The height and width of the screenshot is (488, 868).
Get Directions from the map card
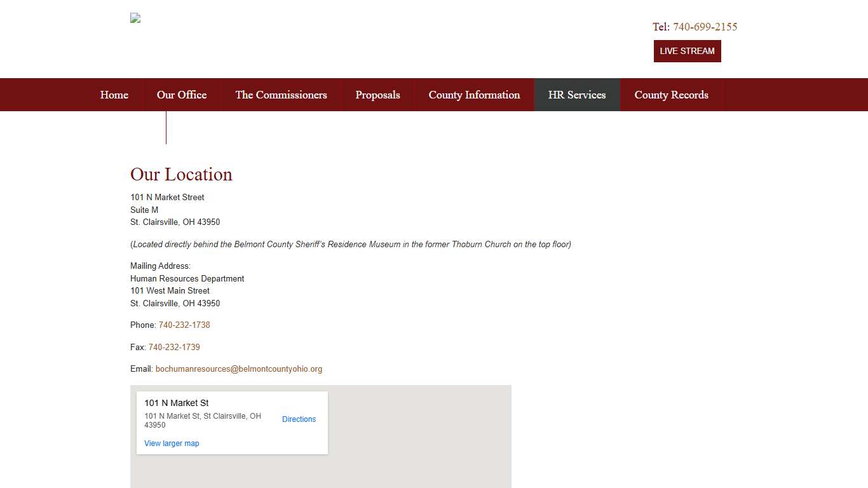[x=299, y=419]
